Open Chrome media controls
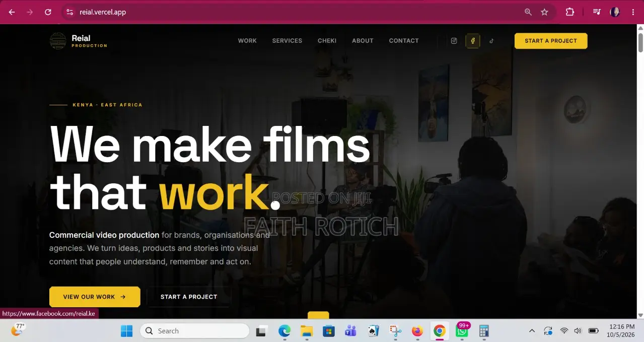 pos(597,12)
